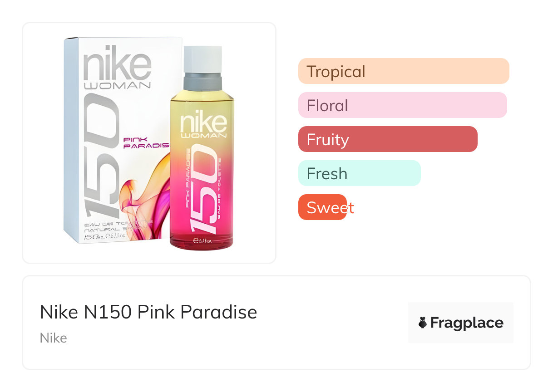Click the bottle's white cap
The height and width of the screenshot is (392, 553).
click(203, 59)
